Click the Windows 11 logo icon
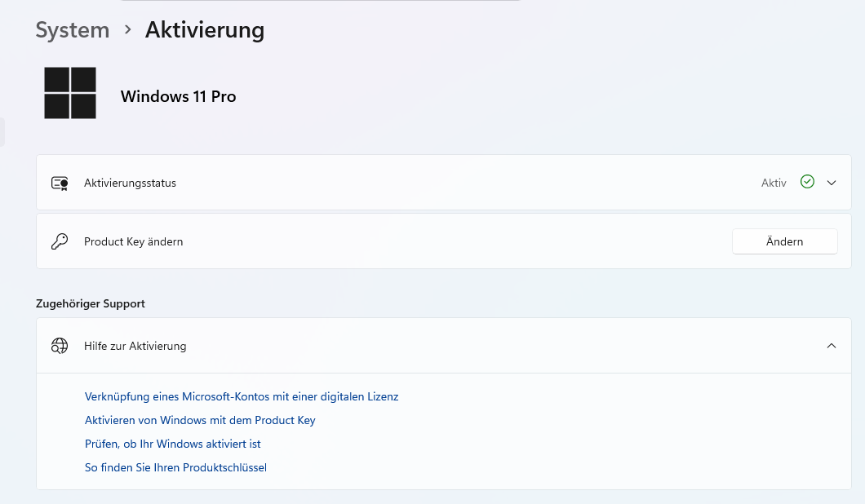 [x=70, y=93]
